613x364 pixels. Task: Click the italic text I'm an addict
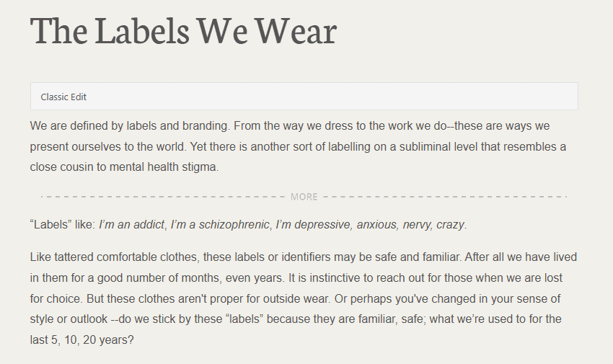[131, 225]
